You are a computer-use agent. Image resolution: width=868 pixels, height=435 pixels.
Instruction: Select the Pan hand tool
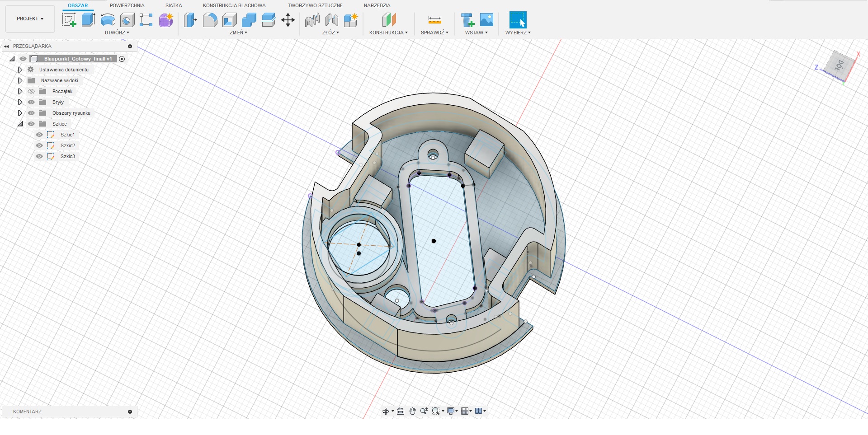tap(412, 411)
